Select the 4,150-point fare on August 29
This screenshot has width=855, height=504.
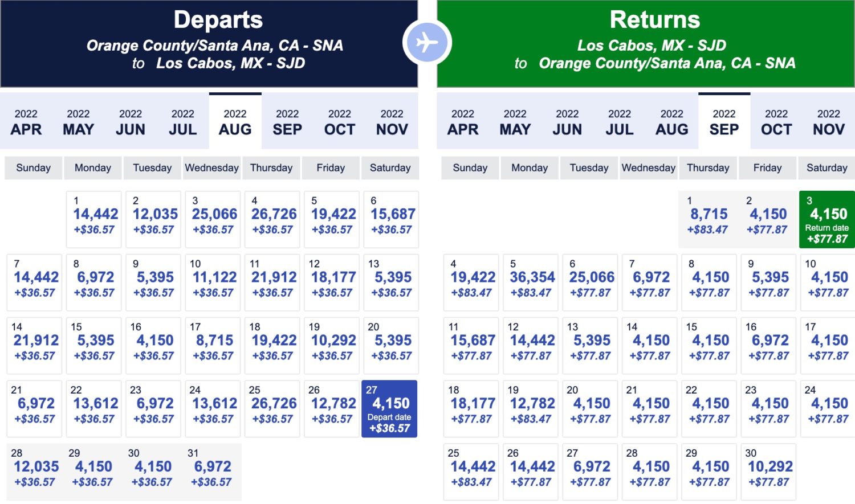93,472
